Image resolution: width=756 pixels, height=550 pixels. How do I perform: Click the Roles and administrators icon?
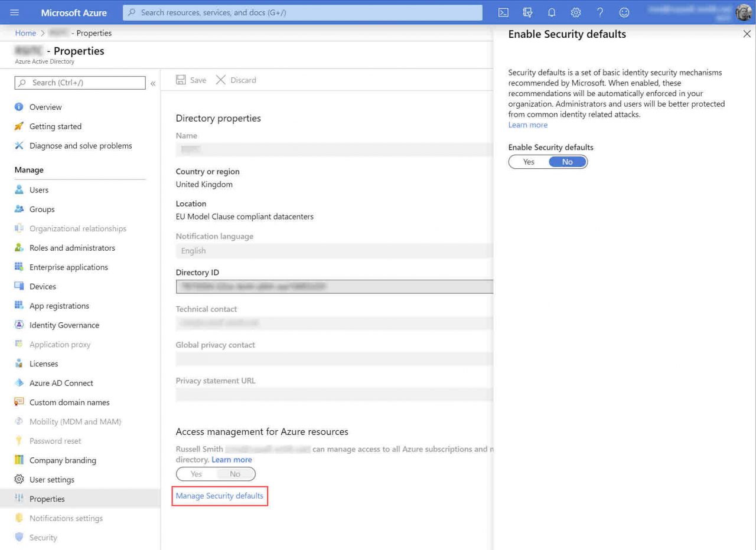19,248
